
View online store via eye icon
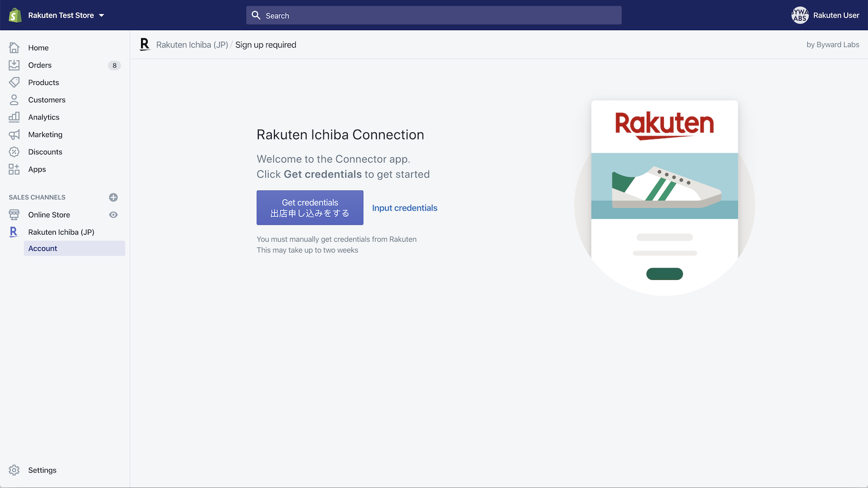[113, 215]
